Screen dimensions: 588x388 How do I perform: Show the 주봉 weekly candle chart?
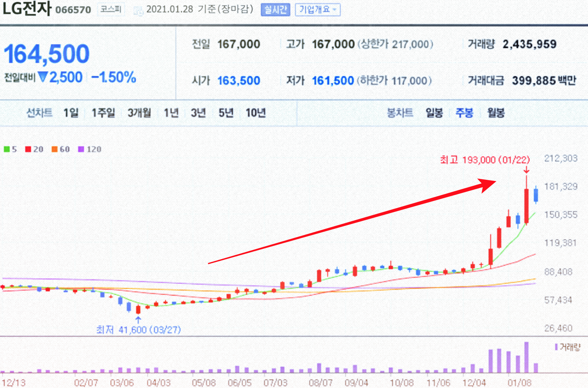point(464,113)
